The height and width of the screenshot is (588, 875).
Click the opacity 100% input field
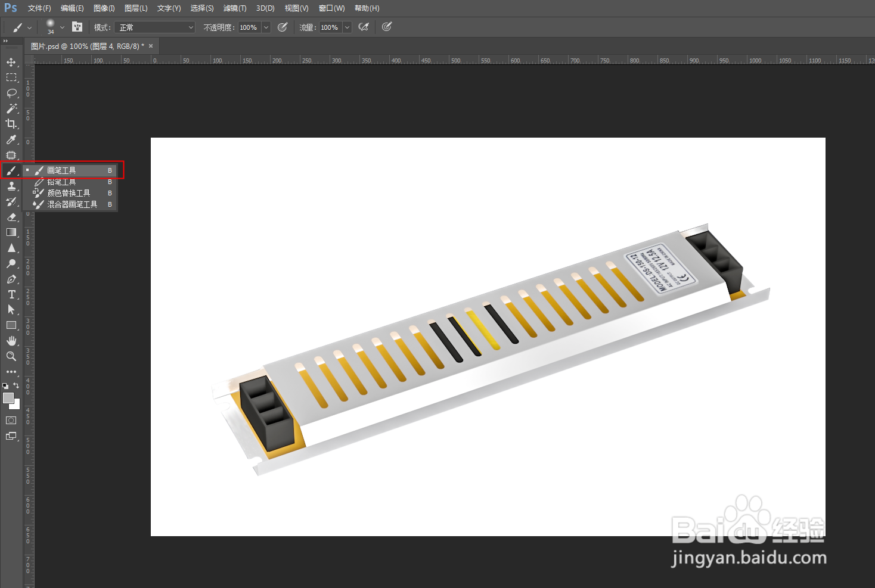(249, 27)
